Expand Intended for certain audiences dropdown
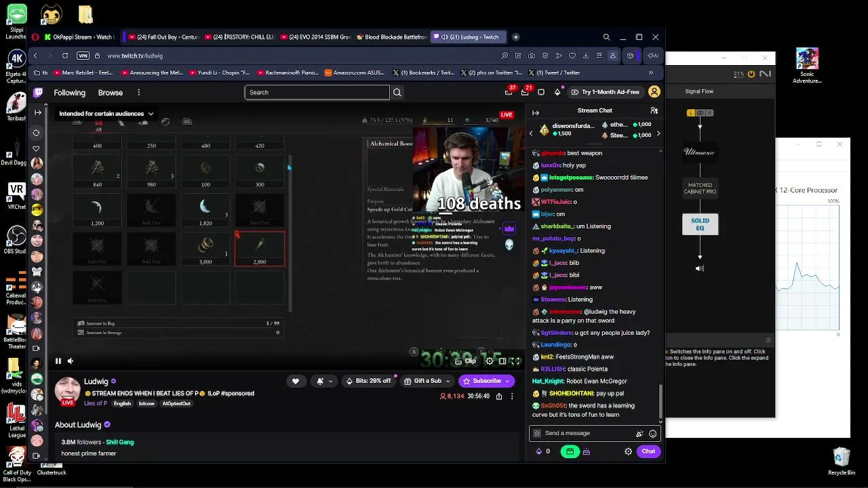The height and width of the screenshot is (488, 868). (106, 114)
